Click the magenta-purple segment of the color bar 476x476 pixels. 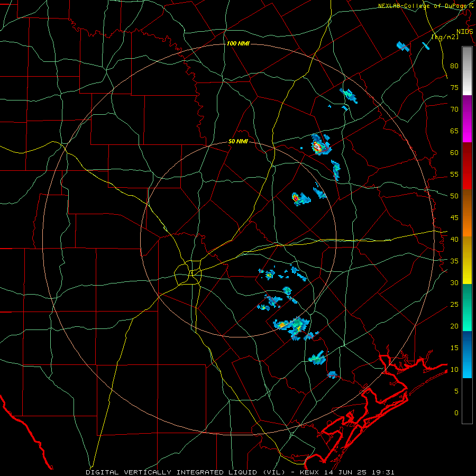point(467,118)
